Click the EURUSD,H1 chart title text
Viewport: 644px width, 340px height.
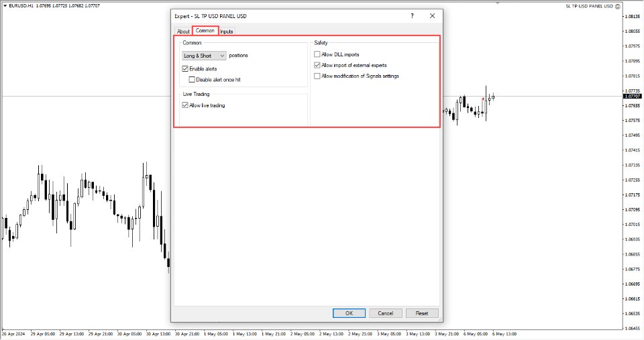(x=21, y=6)
